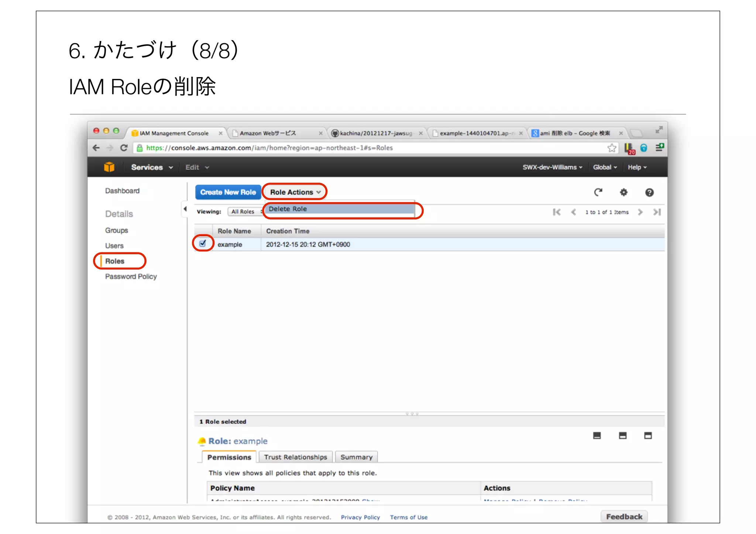
Task: Switch to the Summary tab
Action: (x=356, y=457)
